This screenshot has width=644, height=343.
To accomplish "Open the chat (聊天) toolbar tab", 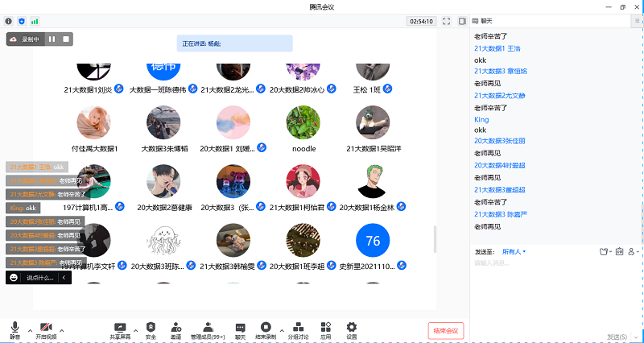I will coord(240,329).
